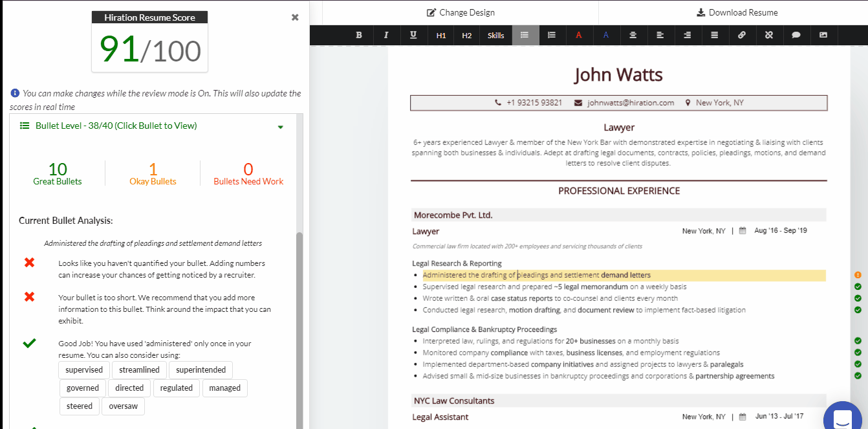Image resolution: width=868 pixels, height=429 pixels.
Task: Click the underline toolbar icon
Action: [413, 36]
